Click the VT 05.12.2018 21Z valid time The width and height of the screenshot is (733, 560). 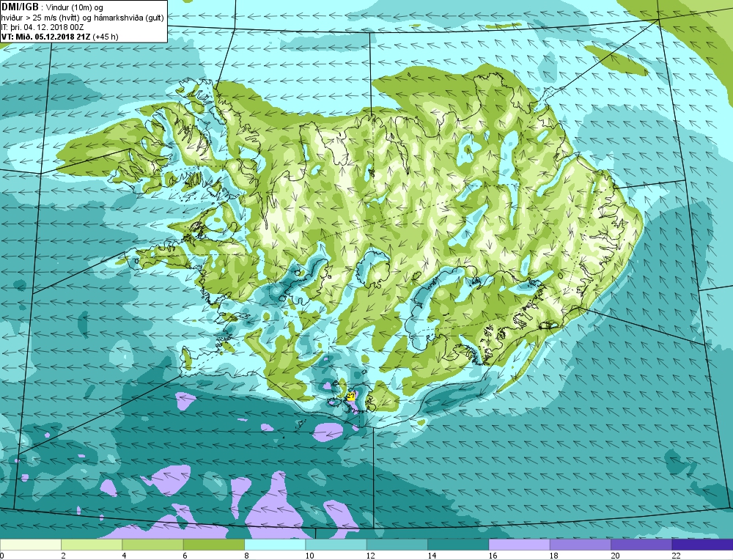(60, 37)
